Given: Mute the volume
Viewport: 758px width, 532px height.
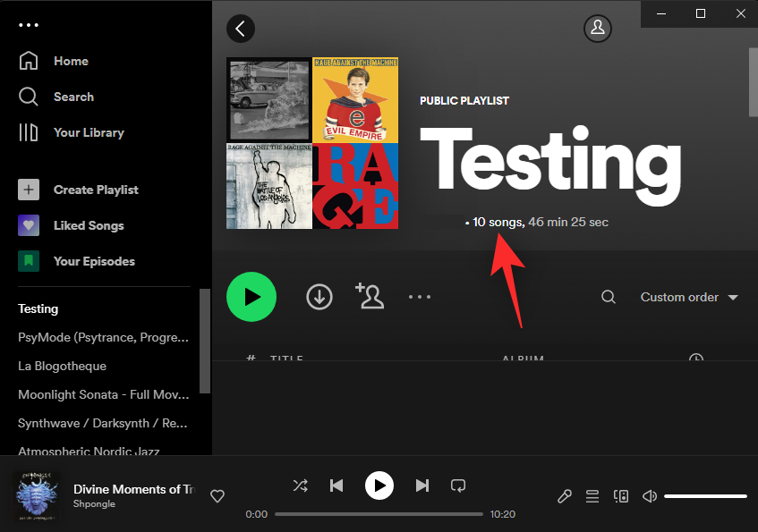Looking at the screenshot, I should coord(650,496).
